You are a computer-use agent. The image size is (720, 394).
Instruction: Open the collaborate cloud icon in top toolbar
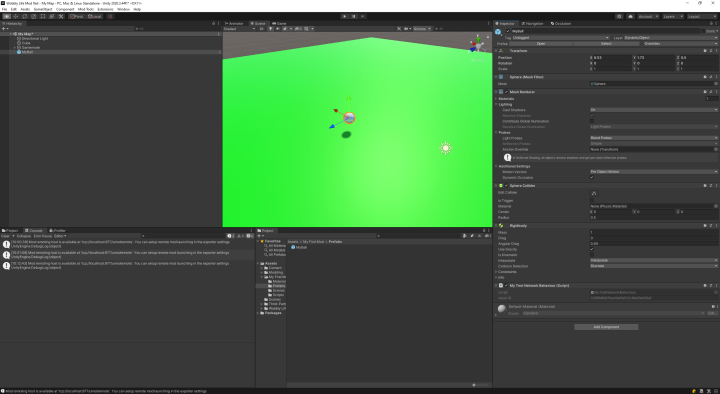pyautogui.click(x=630, y=16)
